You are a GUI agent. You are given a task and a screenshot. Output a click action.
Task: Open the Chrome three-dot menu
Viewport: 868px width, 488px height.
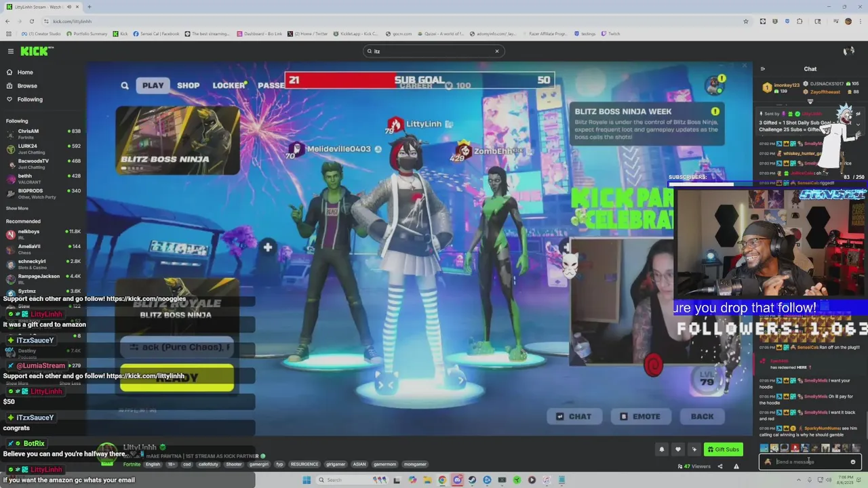coord(860,21)
